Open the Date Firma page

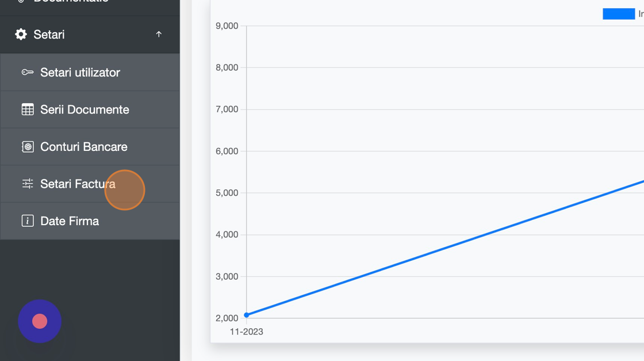70,221
